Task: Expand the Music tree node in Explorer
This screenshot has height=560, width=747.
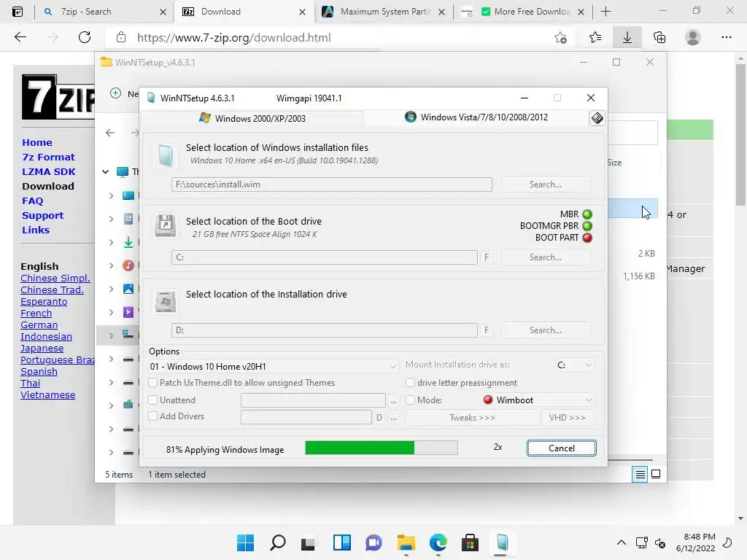Action: [x=111, y=265]
